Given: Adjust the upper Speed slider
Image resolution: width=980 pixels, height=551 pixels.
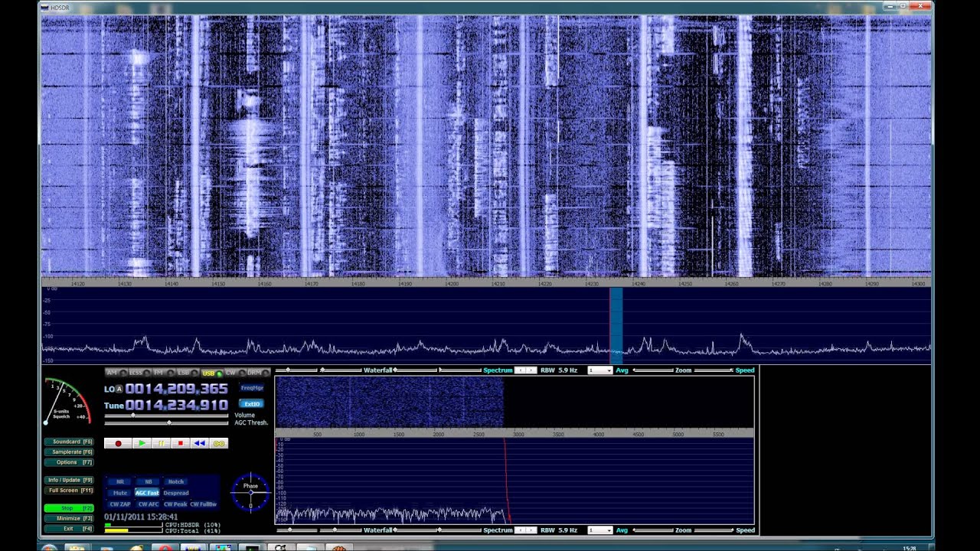Looking at the screenshot, I should coord(713,370).
